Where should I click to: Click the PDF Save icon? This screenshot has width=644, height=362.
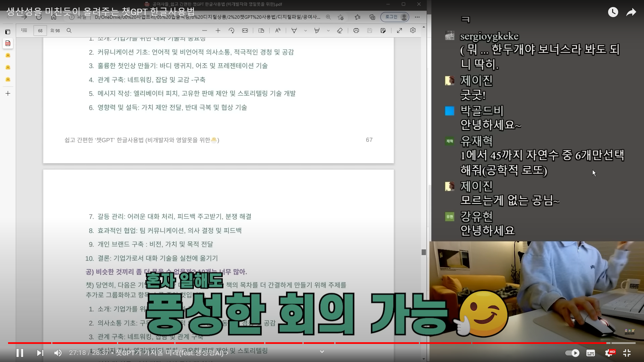point(370,31)
